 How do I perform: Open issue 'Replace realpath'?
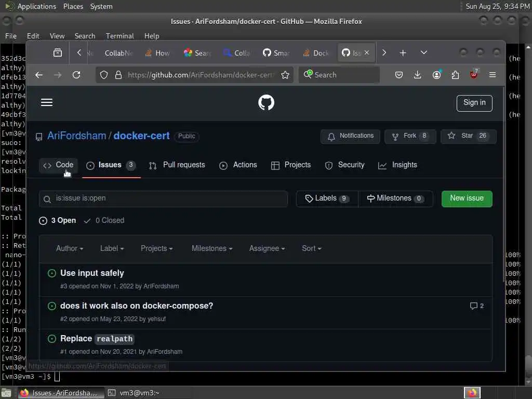97,339
